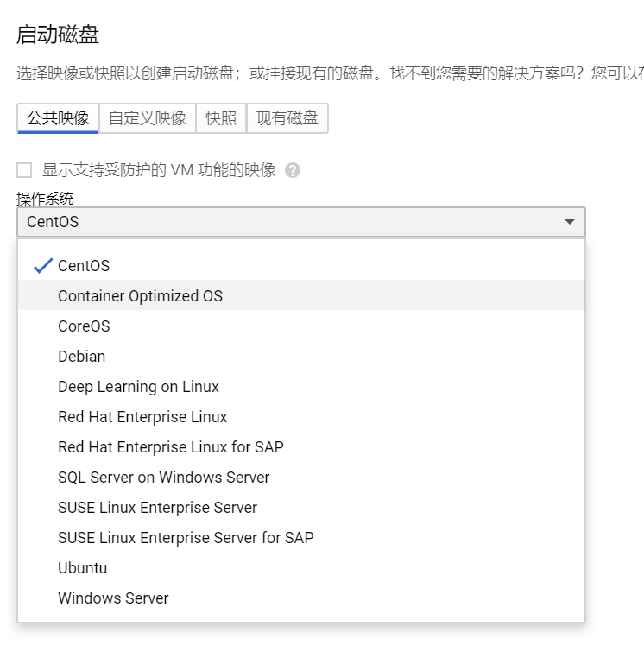
Task: Pick Debian as the operating system
Action: pyautogui.click(x=81, y=357)
